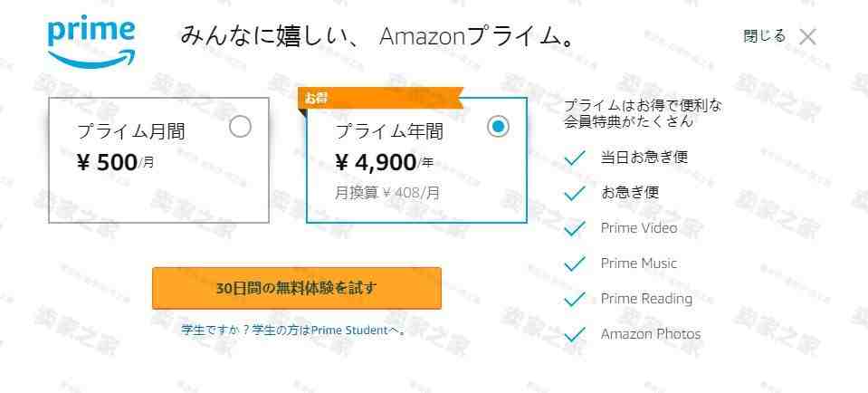Start the 30日間の無料体験を試す button
868x393 pixels.
point(296,288)
